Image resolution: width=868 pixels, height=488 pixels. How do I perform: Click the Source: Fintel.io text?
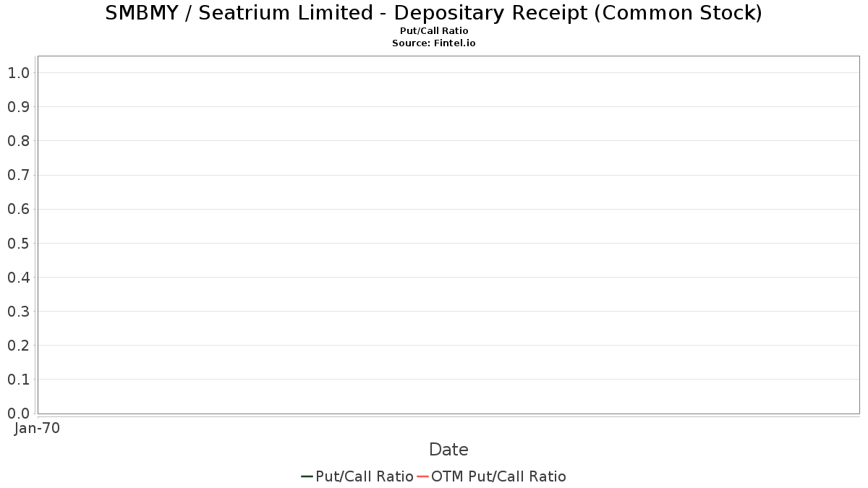pos(434,43)
